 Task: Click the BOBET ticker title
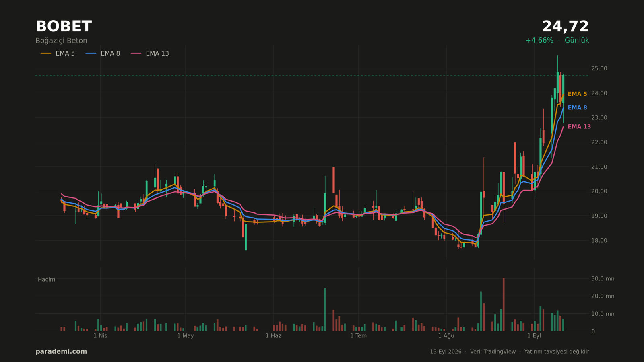pos(64,27)
